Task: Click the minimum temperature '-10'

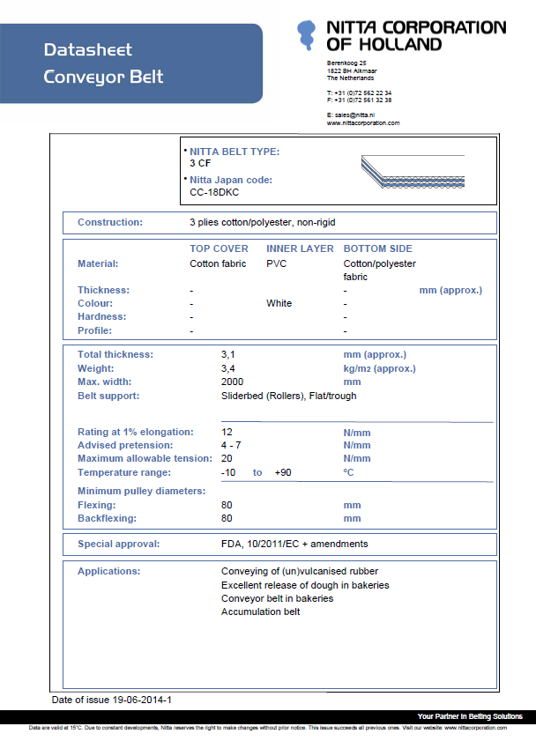Action: (228, 472)
